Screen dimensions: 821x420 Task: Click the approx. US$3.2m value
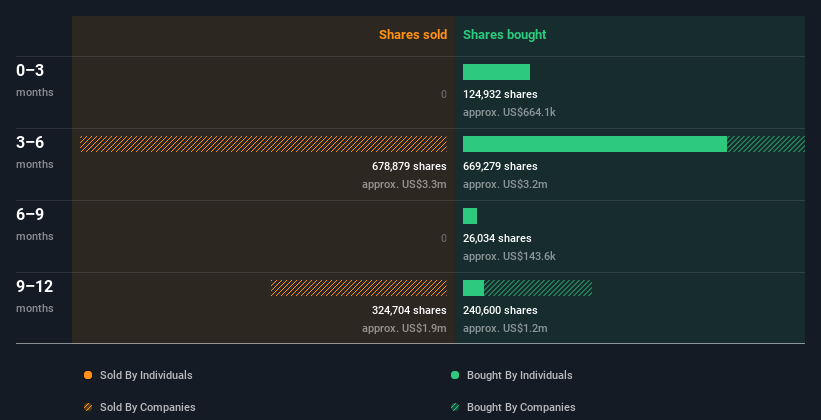[x=505, y=184]
